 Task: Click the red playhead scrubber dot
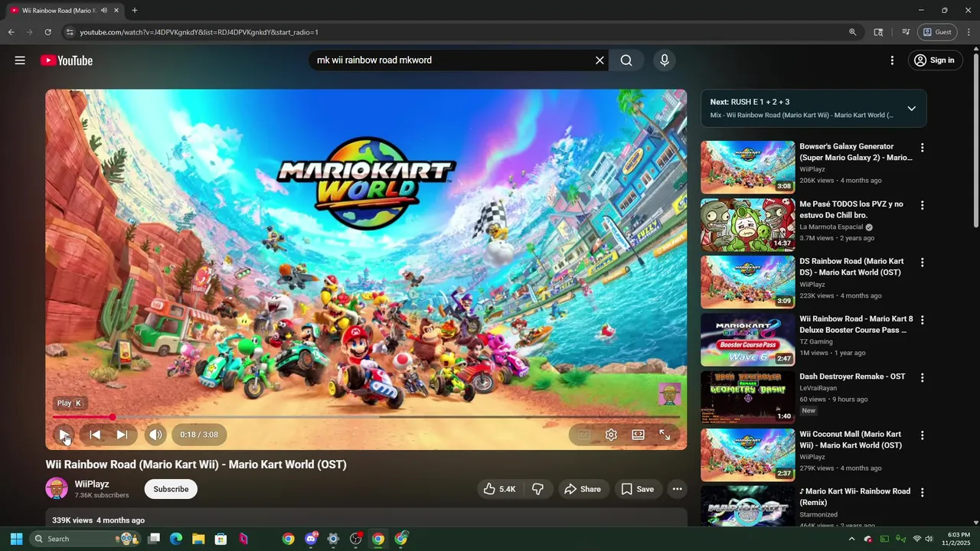tap(113, 417)
